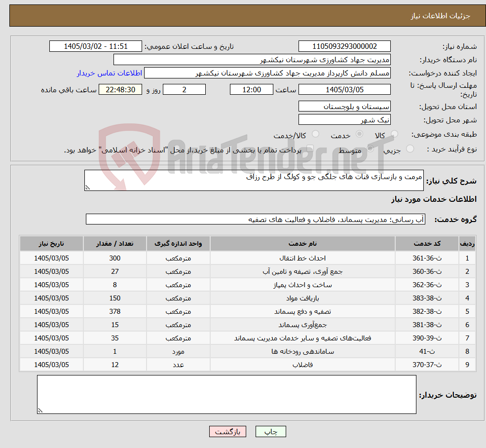Click service code ث-36-361

(427, 258)
